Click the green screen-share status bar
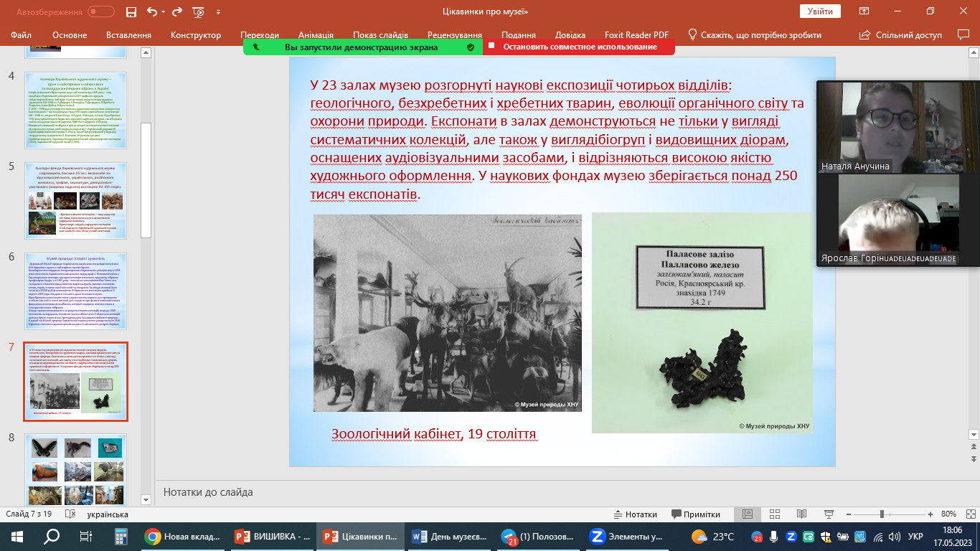Viewport: 980px width, 551px height. point(361,47)
